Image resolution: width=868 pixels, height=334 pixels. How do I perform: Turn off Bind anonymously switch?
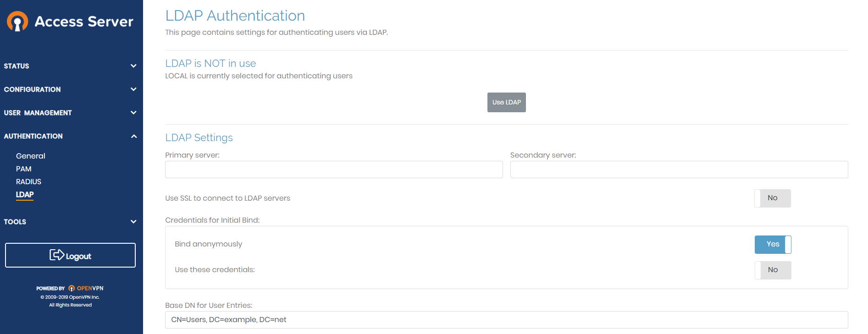773,245
